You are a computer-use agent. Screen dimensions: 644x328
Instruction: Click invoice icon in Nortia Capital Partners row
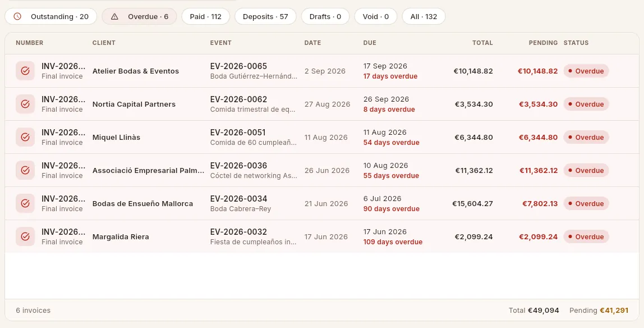click(x=25, y=104)
